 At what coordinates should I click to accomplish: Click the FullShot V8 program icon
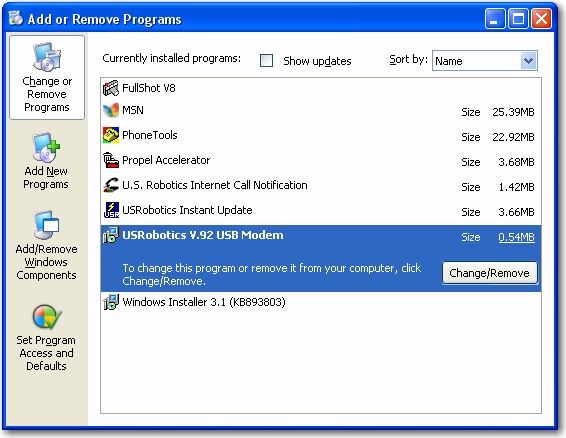tap(111, 88)
